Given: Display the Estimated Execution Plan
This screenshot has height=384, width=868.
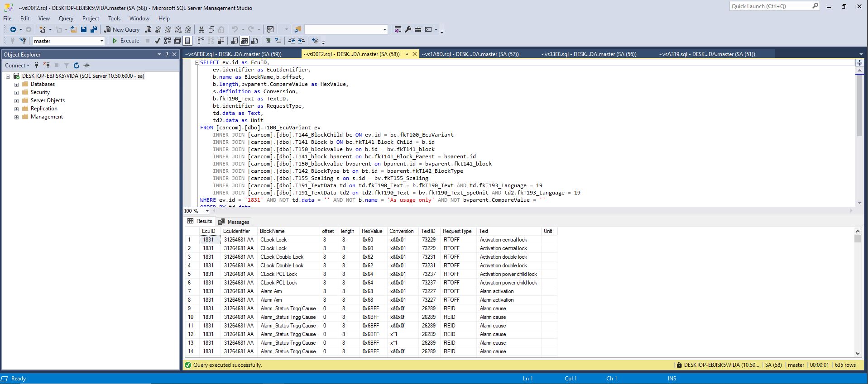Looking at the screenshot, I should coord(168,41).
